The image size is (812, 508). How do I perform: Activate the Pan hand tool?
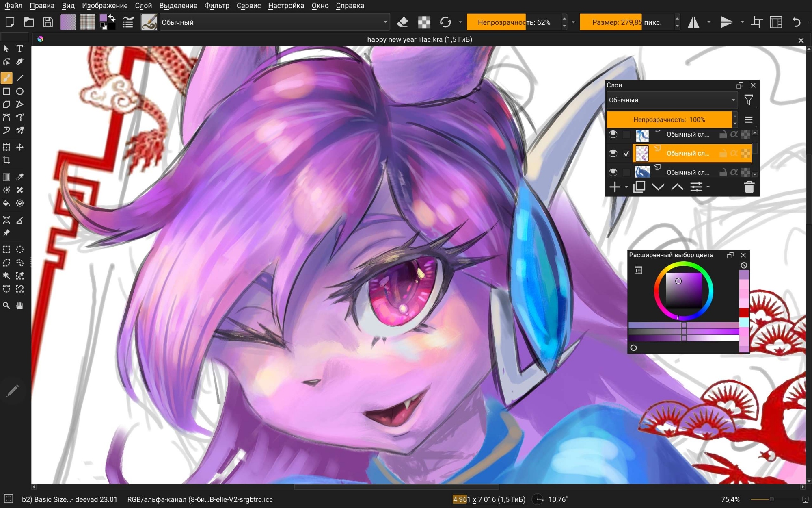click(19, 306)
